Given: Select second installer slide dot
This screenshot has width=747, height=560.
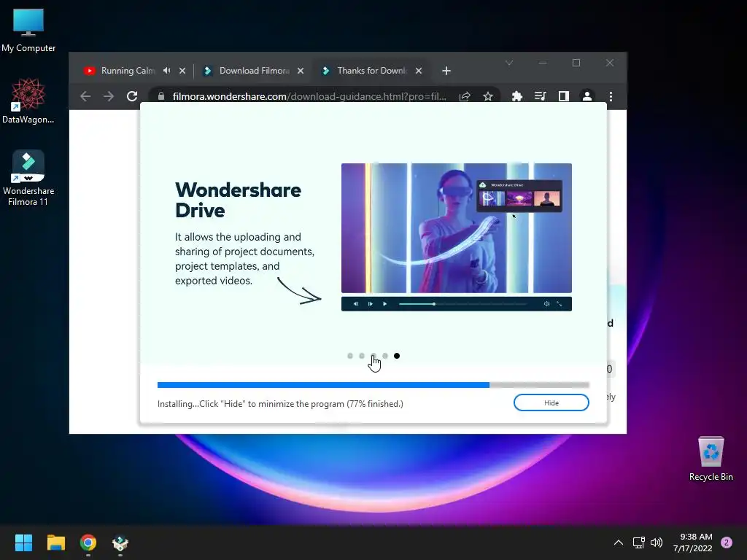Looking at the screenshot, I should coord(362,356).
